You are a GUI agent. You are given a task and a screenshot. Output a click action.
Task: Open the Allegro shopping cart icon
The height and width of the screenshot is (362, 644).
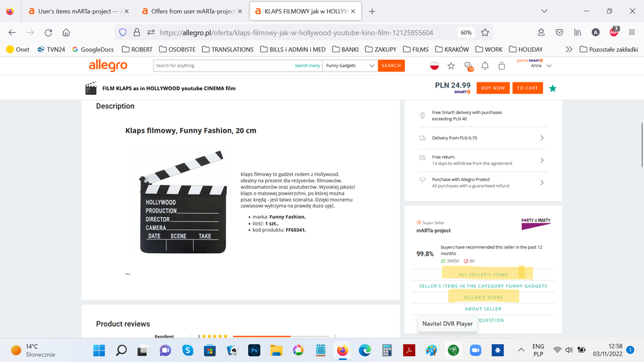point(502,66)
